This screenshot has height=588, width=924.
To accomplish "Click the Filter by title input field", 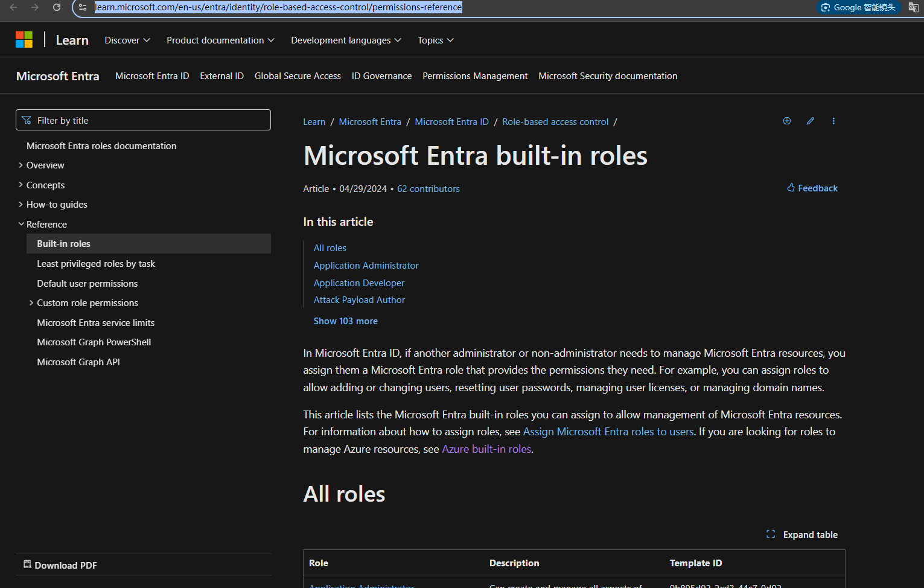I will click(143, 120).
